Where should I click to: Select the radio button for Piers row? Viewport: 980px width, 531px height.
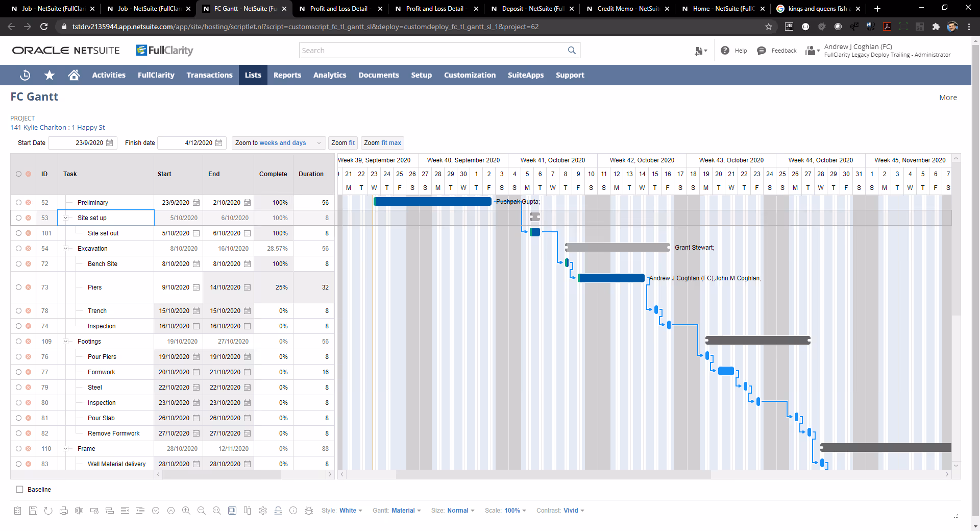[x=19, y=287]
